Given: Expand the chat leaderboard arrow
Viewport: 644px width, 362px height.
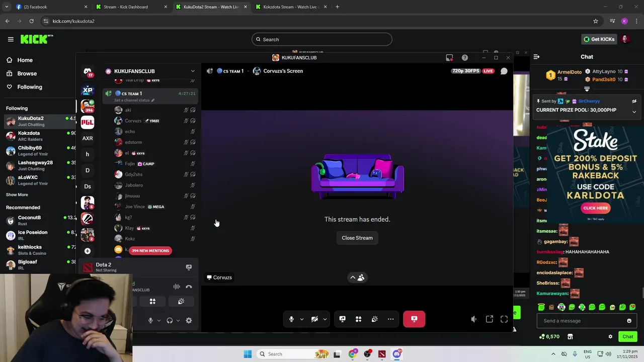Looking at the screenshot, I should click(587, 89).
